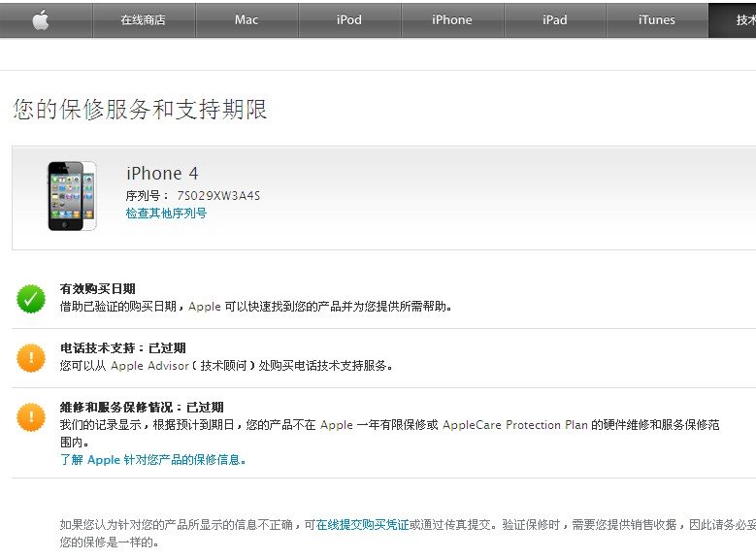The width and height of the screenshot is (756, 559).
Task: Go to the Mac navigation tab
Action: point(247,19)
